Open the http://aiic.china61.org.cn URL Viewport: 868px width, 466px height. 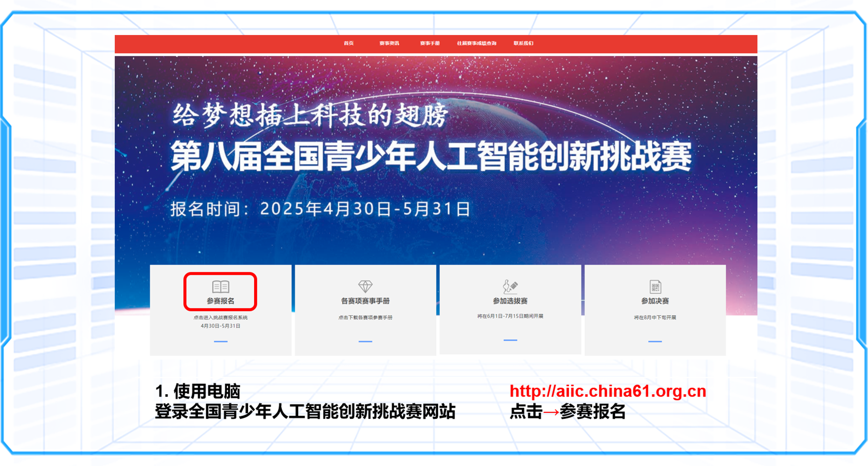[x=608, y=391]
